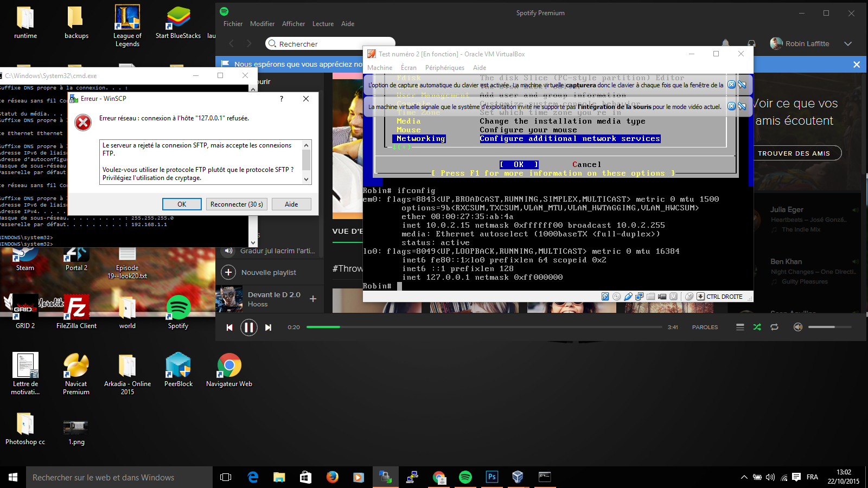This screenshot has height=488, width=868.
Task: Open VirtualBox's Machine menu
Action: click(x=380, y=68)
